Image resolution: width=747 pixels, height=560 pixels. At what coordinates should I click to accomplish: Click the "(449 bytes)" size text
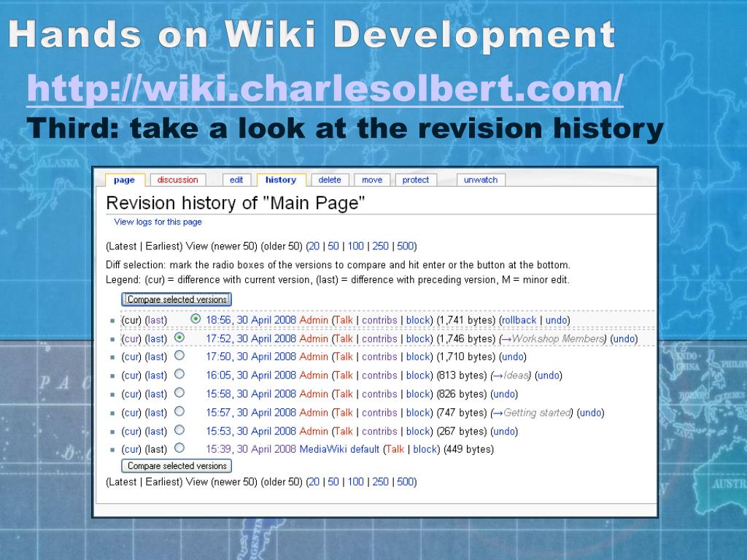[469, 449]
